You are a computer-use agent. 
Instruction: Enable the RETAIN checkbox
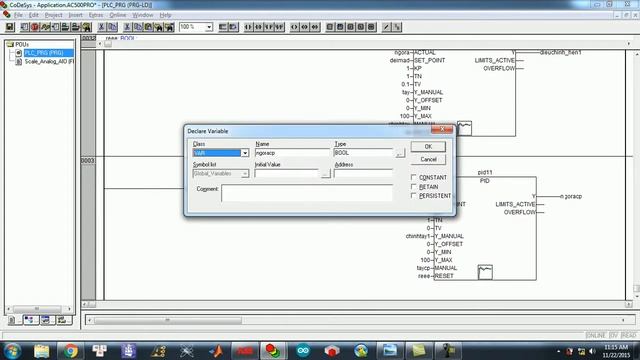pos(413,187)
